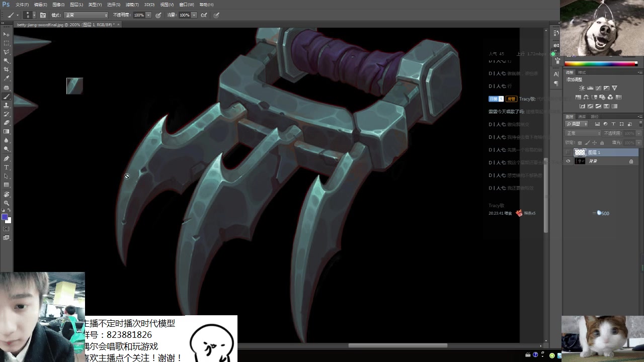This screenshot has height=362, width=644.
Task: Select the Blur tool
Action: pos(7,140)
